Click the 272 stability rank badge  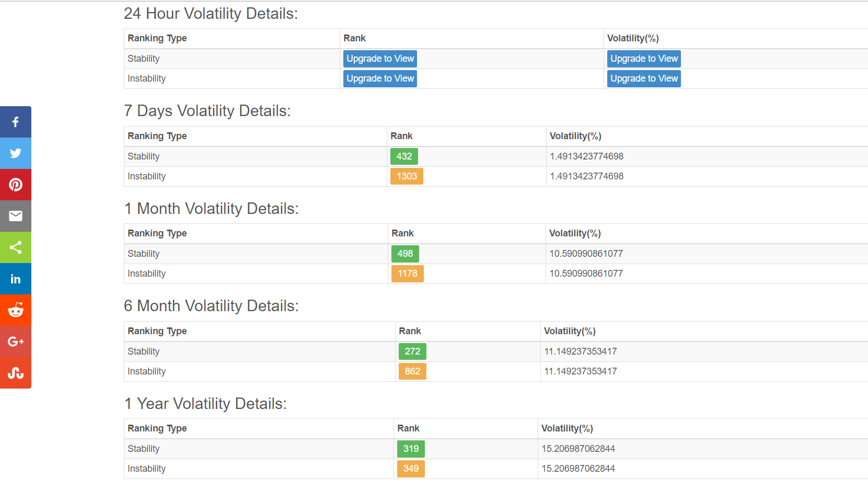tap(412, 351)
